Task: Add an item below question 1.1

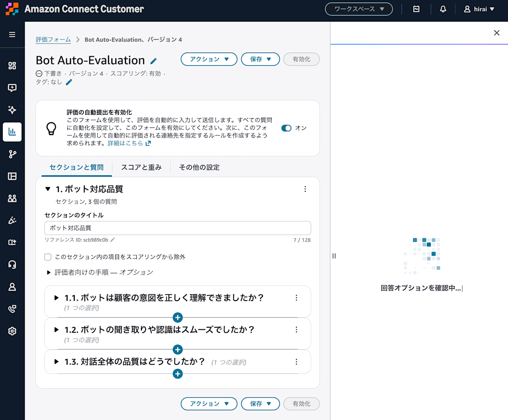Action: [178, 318]
